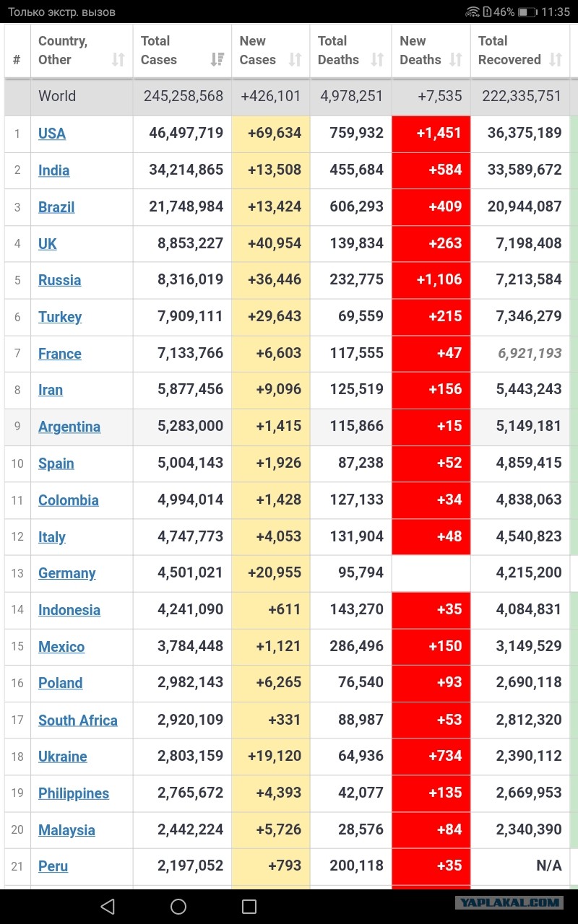Tap Android home circle button
The height and width of the screenshot is (924, 578).
click(x=178, y=907)
